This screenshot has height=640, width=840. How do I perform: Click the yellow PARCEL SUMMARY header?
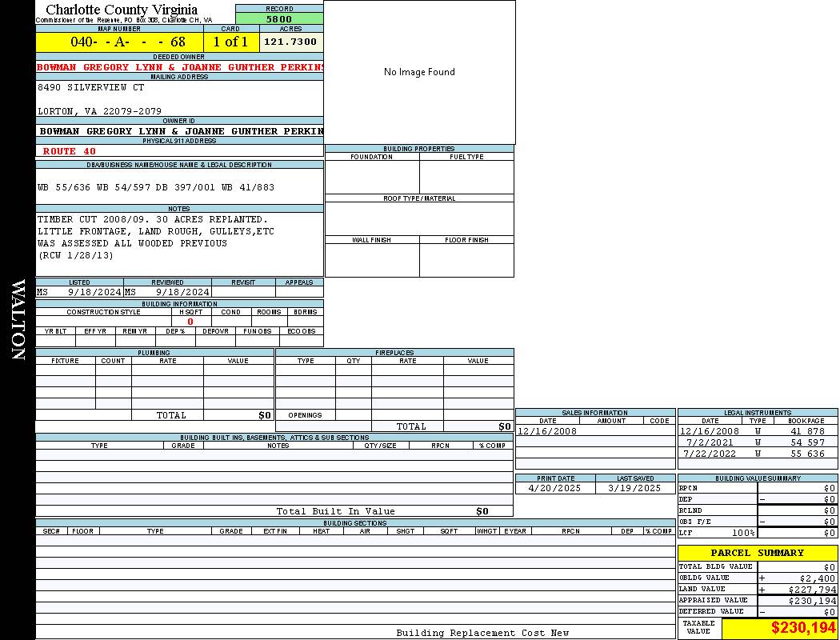(x=757, y=553)
